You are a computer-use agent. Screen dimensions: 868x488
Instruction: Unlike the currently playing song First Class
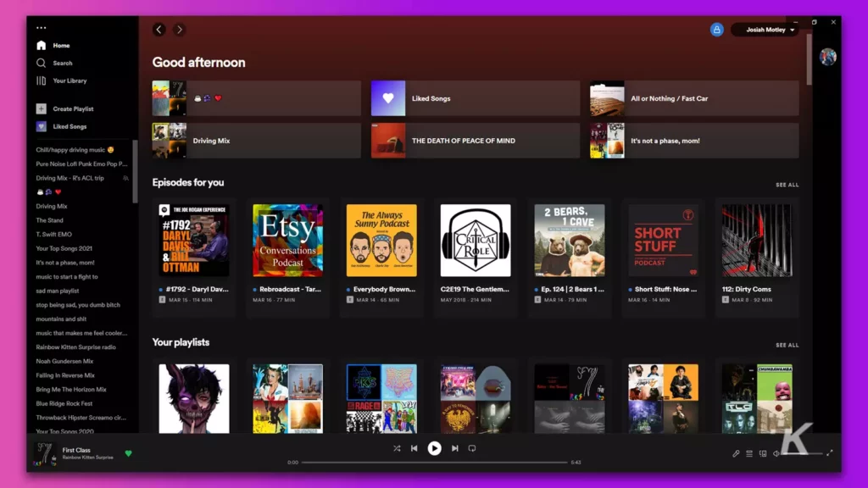pyautogui.click(x=128, y=454)
